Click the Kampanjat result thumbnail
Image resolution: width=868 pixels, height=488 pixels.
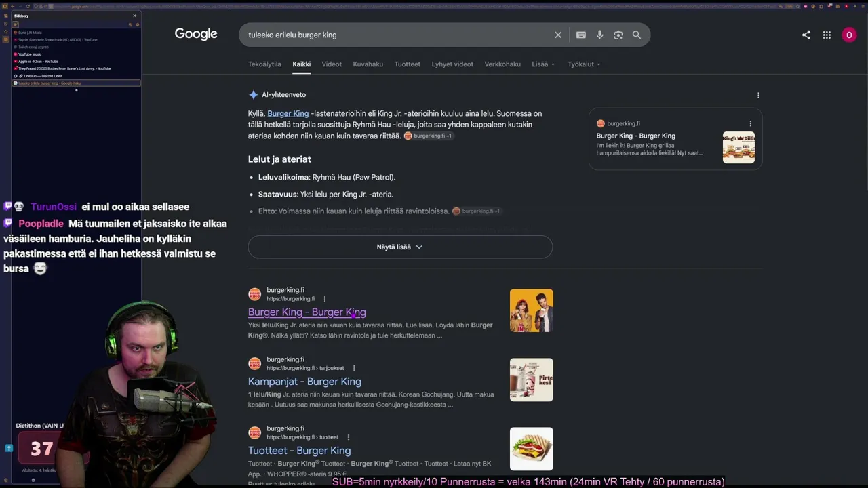click(x=532, y=380)
